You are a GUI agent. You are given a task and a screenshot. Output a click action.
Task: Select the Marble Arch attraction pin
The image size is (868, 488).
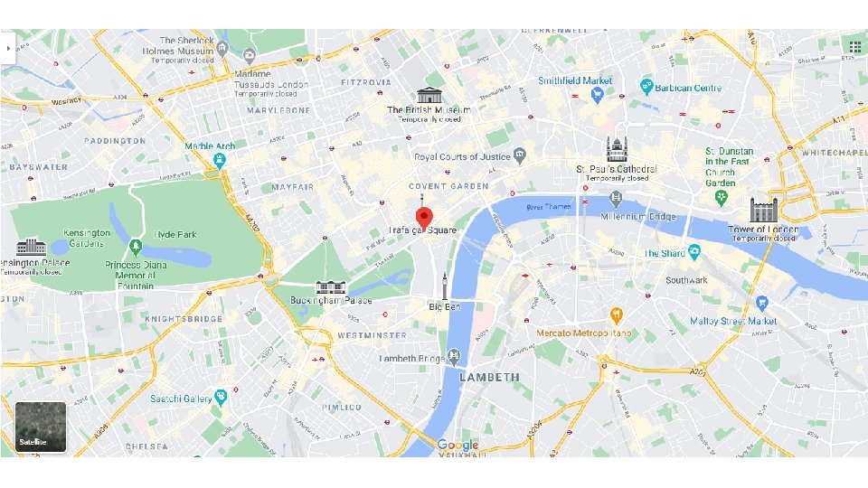point(219,162)
